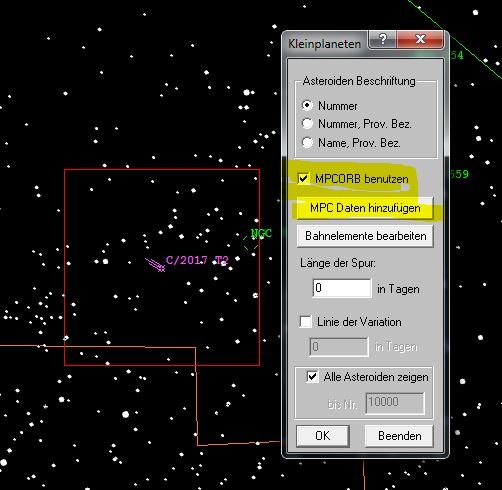Click the C/2017 T2 comet label
502x490 pixels.
pyautogui.click(x=197, y=260)
